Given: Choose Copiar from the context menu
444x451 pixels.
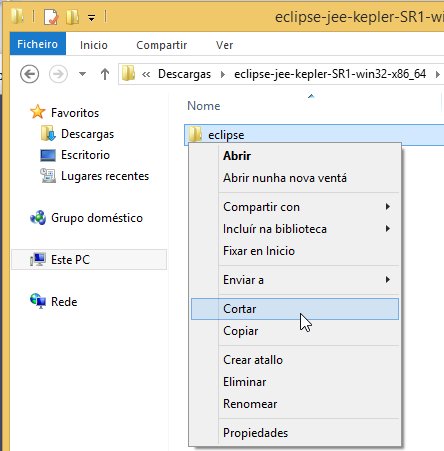Looking at the screenshot, I should 295,331.
